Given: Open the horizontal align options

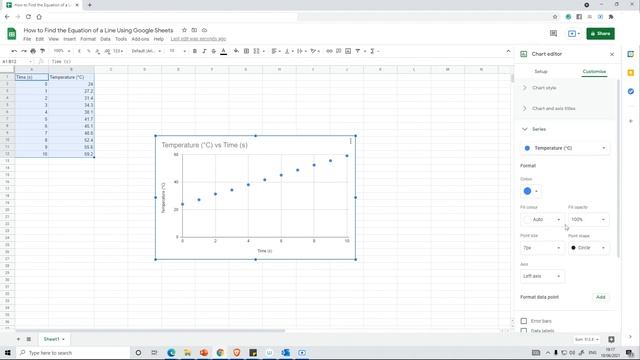Looking at the screenshot, I should [x=276, y=51].
